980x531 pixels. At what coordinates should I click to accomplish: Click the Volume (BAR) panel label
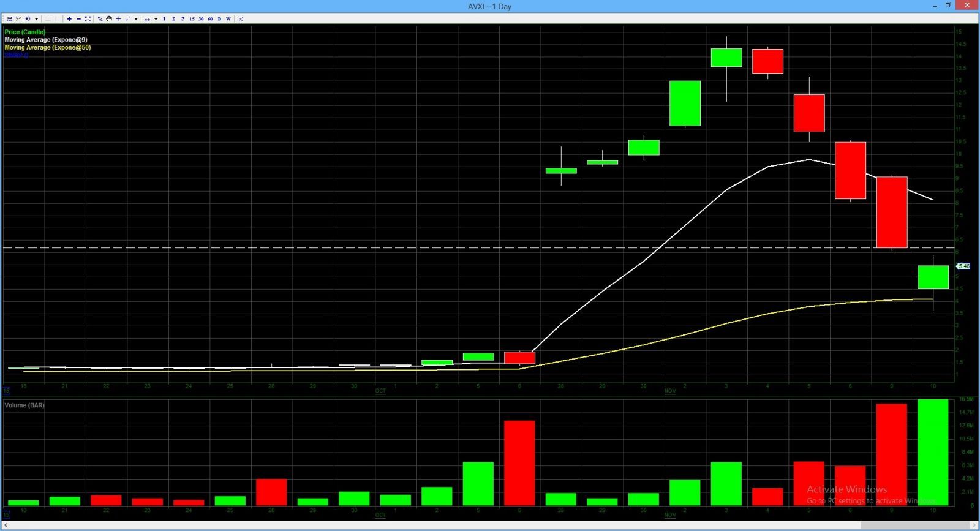pos(24,405)
